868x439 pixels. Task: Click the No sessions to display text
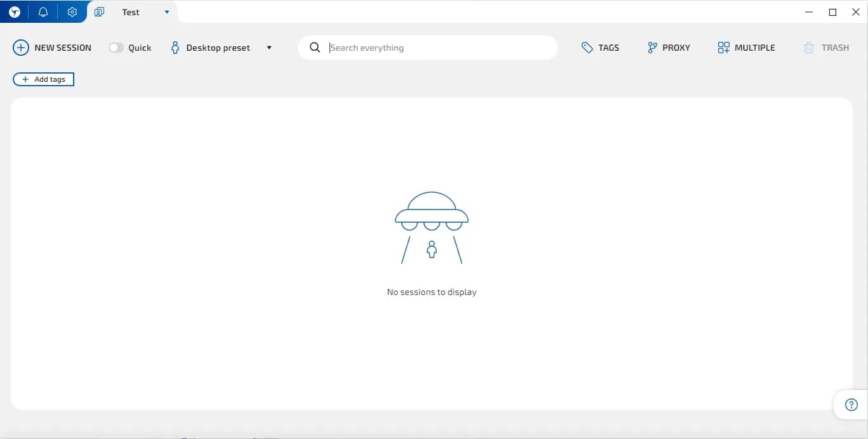pyautogui.click(x=432, y=292)
